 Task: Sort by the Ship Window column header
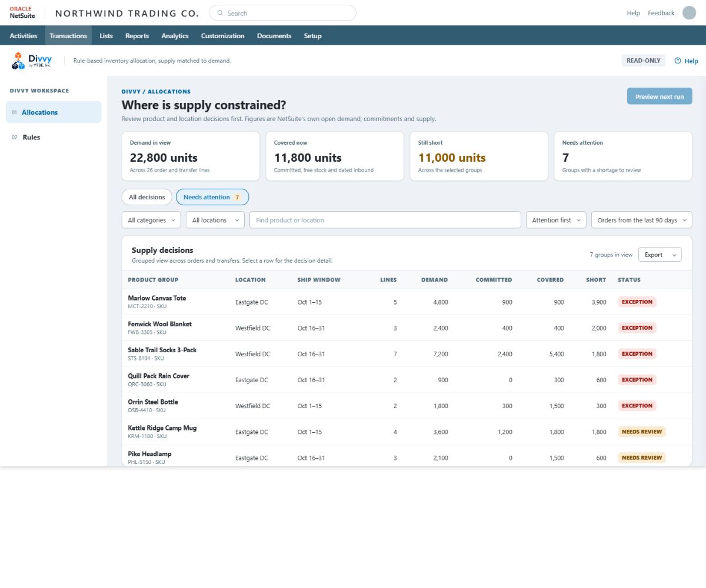(x=319, y=280)
